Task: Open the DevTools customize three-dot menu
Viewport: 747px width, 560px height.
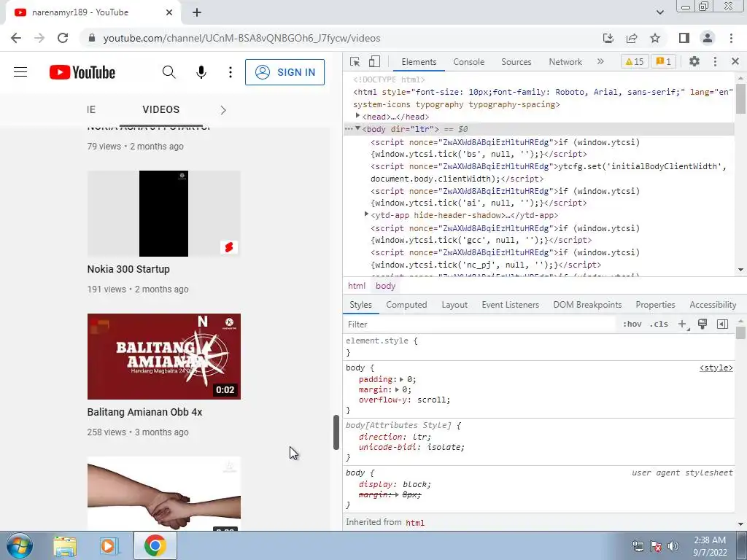Action: [x=715, y=61]
